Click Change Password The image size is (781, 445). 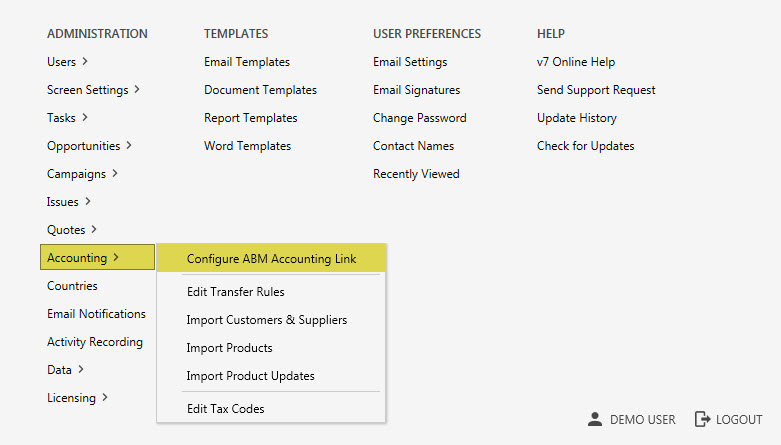pyautogui.click(x=419, y=118)
